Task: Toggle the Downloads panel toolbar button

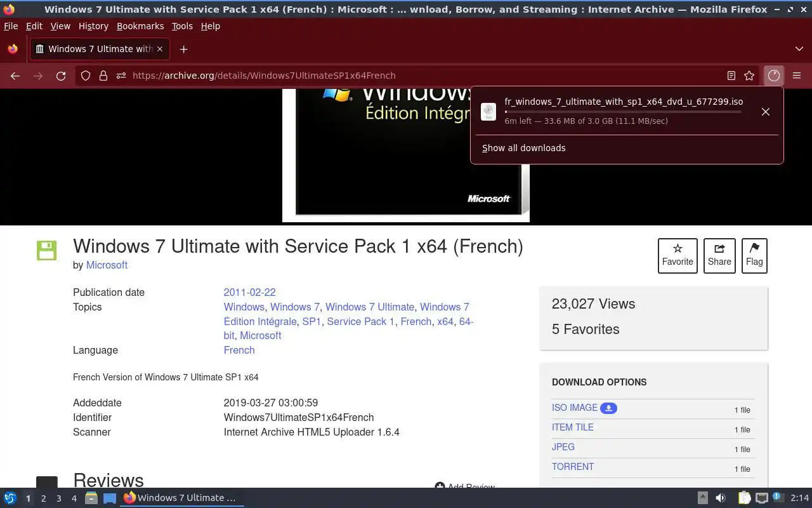Action: point(773,76)
